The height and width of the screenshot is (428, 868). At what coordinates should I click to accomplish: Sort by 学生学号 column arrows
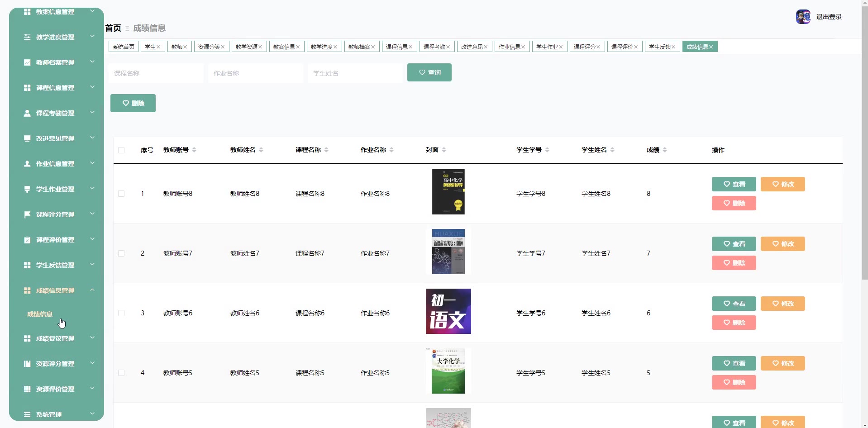[x=547, y=150]
